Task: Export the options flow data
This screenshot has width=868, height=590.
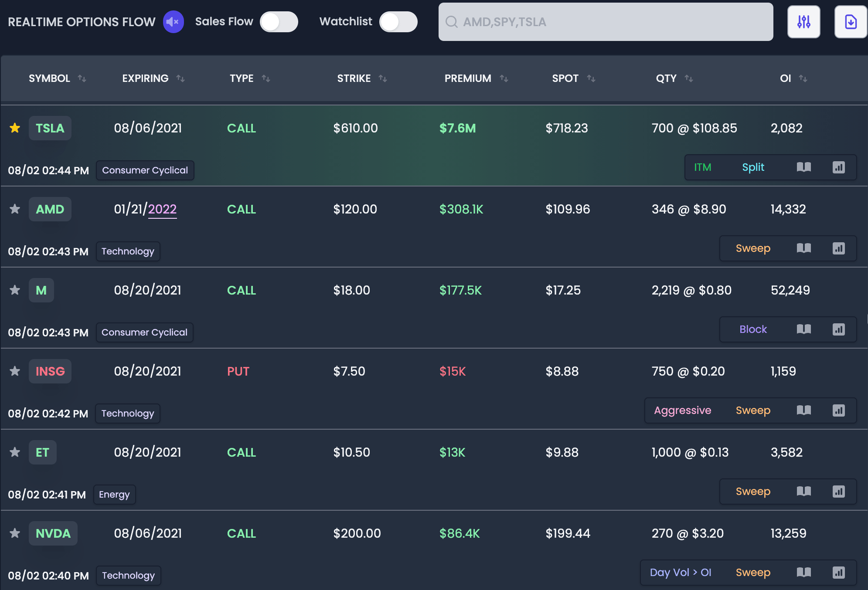Action: [x=851, y=21]
